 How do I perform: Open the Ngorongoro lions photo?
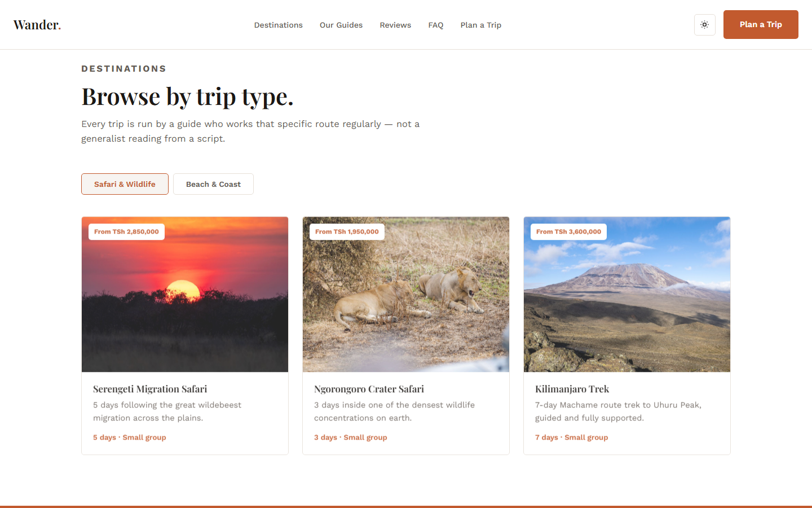tap(406, 295)
